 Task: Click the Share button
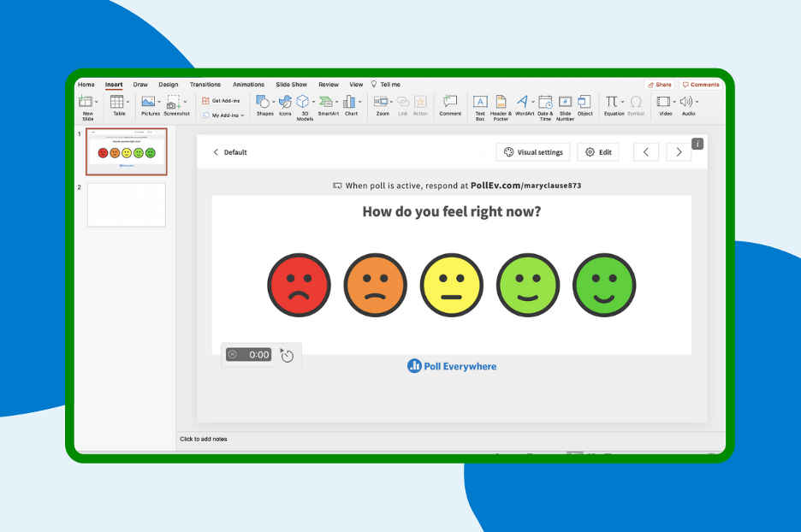[x=660, y=85]
